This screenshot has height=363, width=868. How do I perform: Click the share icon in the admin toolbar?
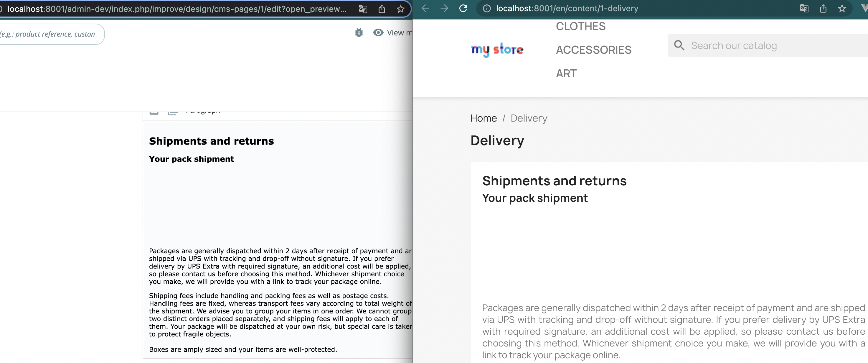point(382,9)
